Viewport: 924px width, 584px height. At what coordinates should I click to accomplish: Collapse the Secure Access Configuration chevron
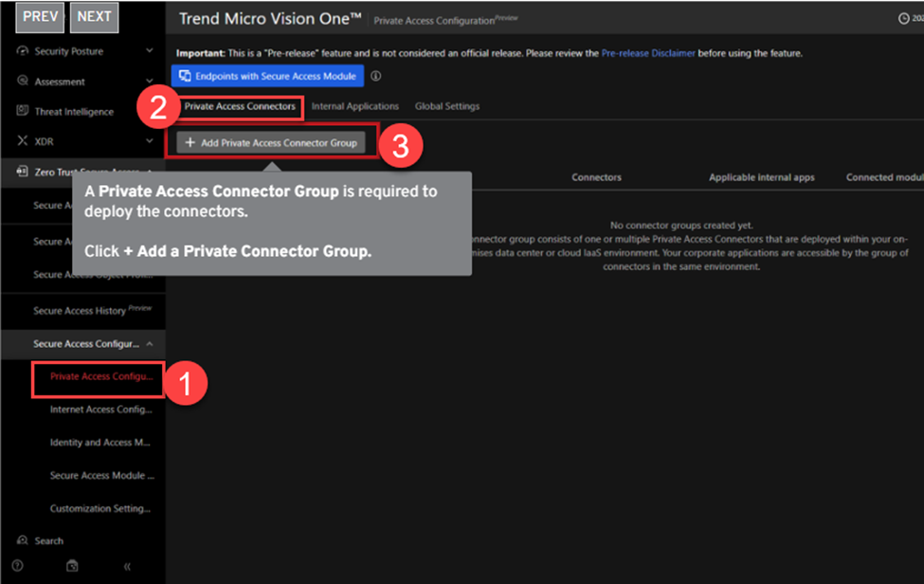[x=150, y=343]
